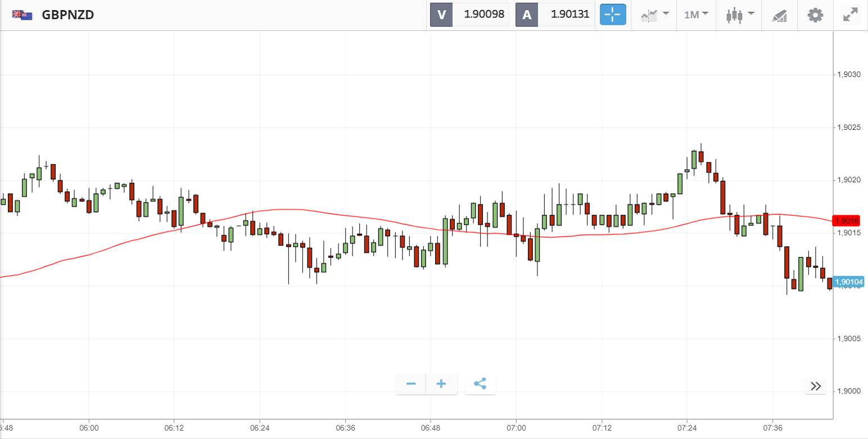Screen dimensions: 868x439
Task: Click the share chart icon
Action: coord(480,384)
